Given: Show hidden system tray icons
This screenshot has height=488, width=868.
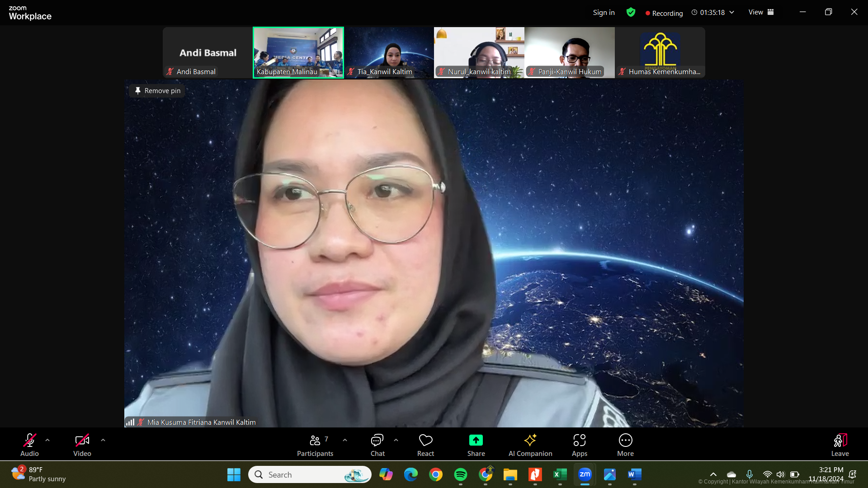Looking at the screenshot, I should 713,474.
